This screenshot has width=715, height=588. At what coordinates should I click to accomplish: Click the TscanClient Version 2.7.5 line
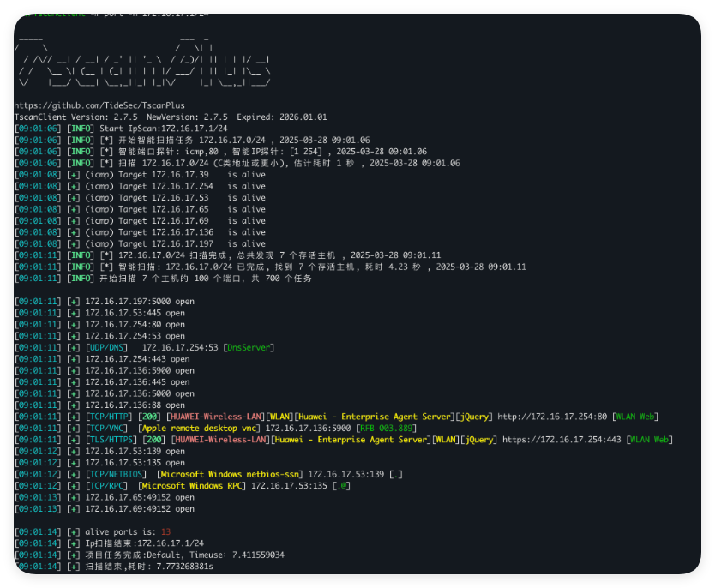point(170,117)
